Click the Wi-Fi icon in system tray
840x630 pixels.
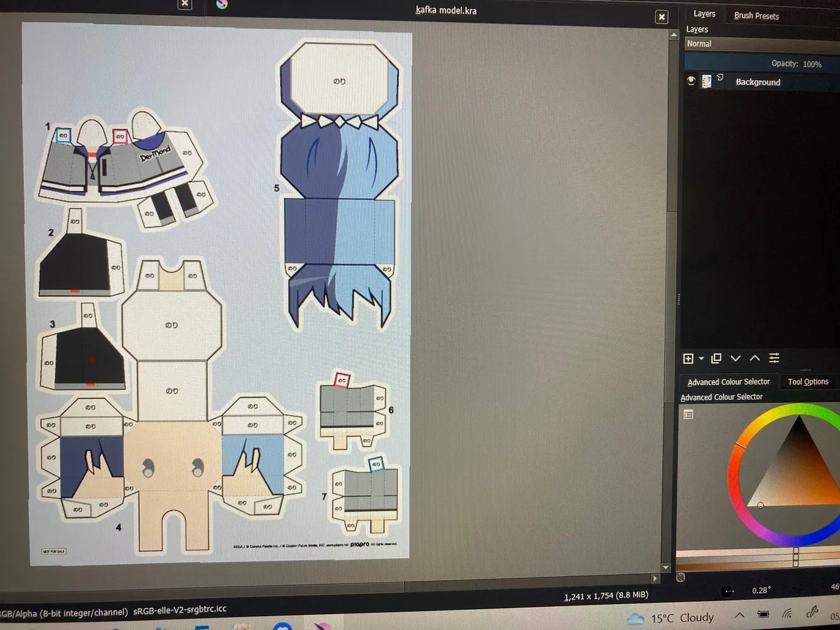click(x=786, y=612)
